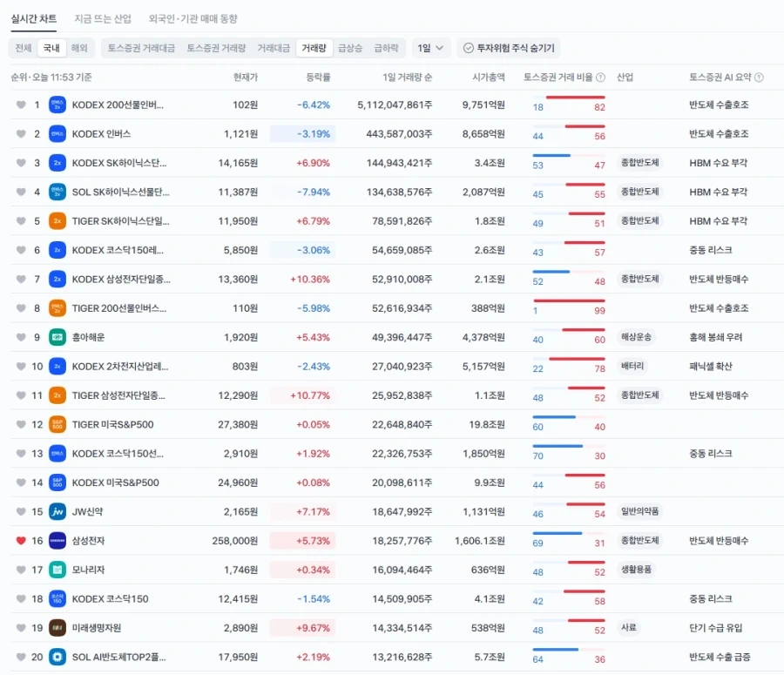Image resolution: width=784 pixels, height=675 pixels.
Task: Sort by 토스증권 거래량
Action: (216, 48)
